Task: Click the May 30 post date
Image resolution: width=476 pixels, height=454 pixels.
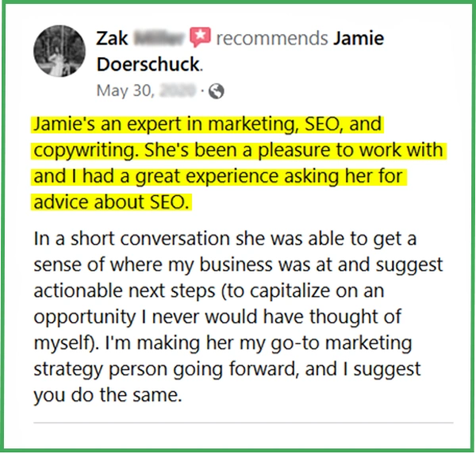Action: [125, 90]
